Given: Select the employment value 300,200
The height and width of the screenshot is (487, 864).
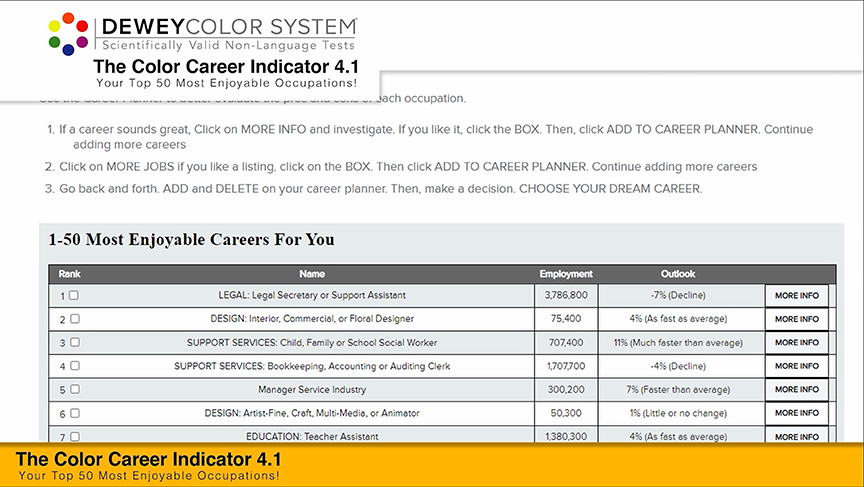Looking at the screenshot, I should point(566,389).
